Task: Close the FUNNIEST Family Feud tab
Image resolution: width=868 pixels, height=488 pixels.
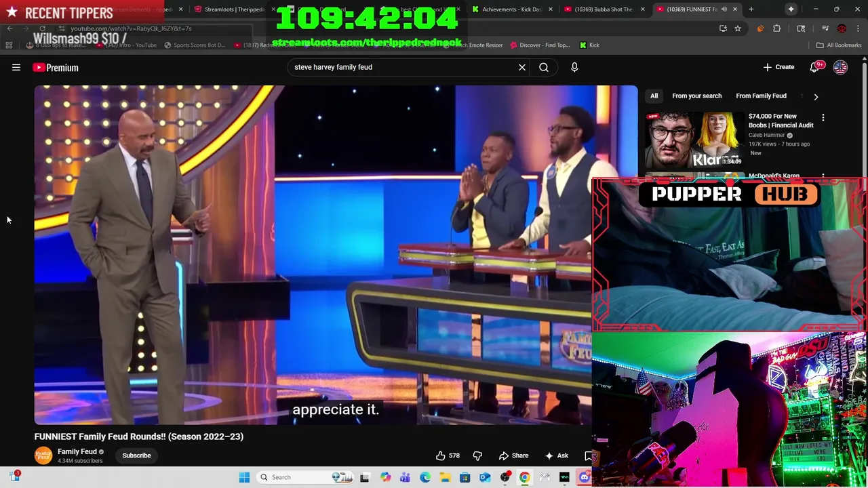Action: [735, 9]
